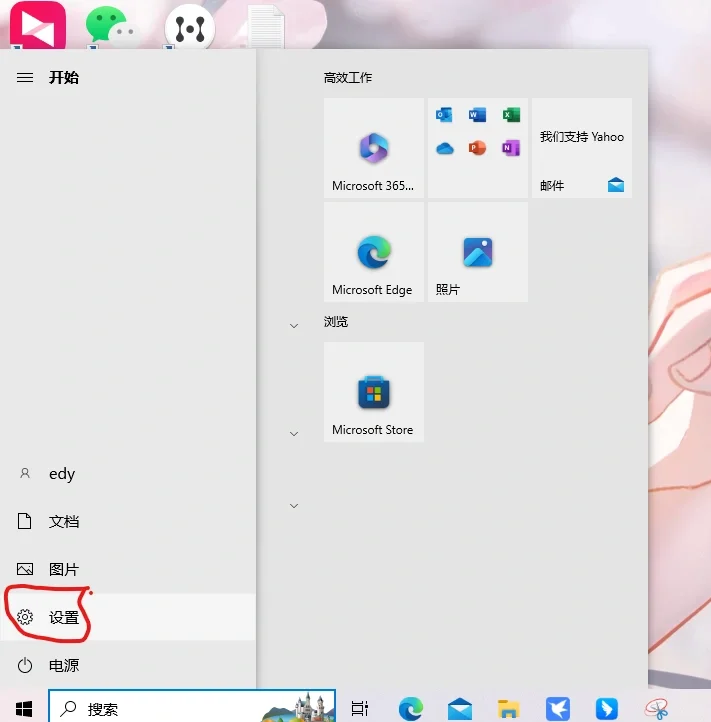The width and height of the screenshot is (711, 722).
Task: Click the chevron below the Microsoft Store tile
Action: point(294,434)
